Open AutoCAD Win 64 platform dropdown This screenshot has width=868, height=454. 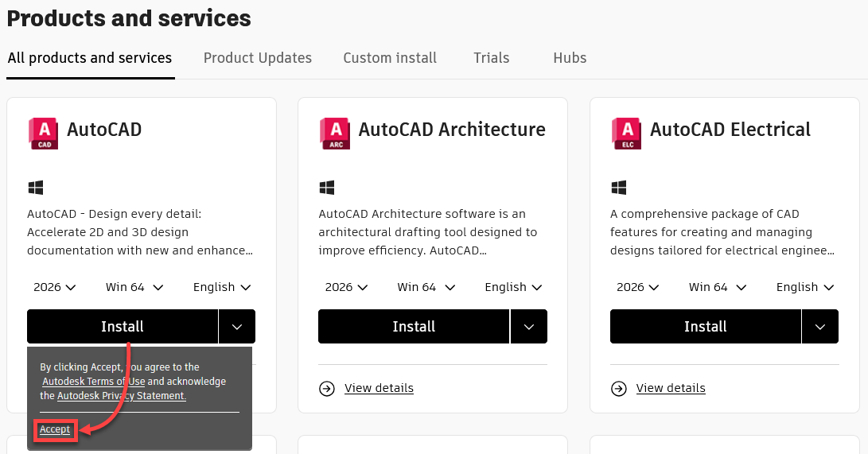(134, 287)
